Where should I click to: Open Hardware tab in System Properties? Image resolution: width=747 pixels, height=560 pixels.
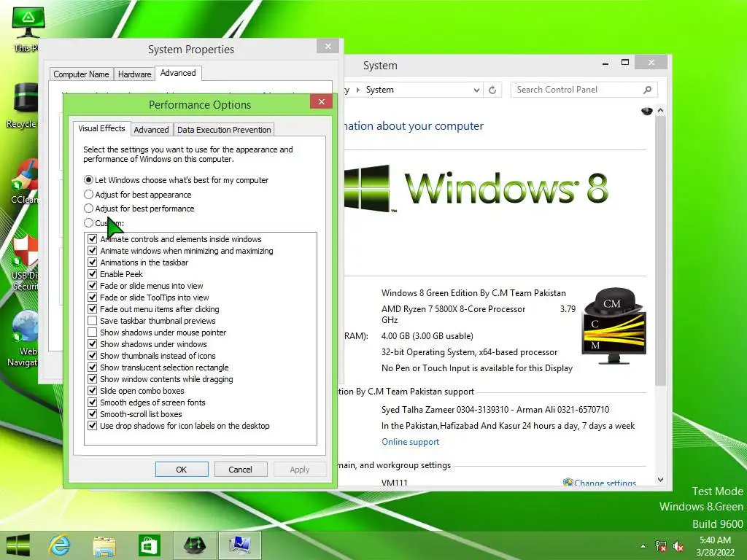[x=134, y=74]
